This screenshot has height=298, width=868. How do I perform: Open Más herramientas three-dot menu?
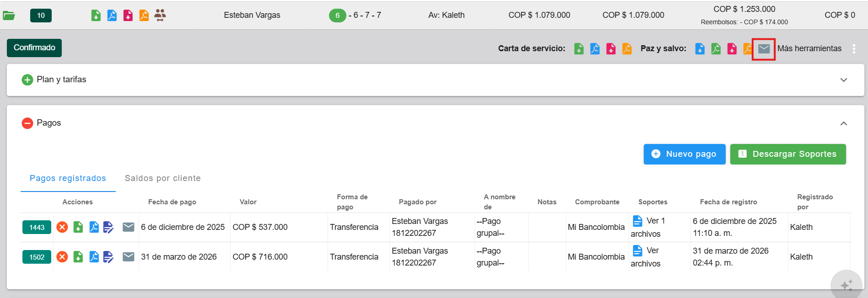tap(854, 49)
